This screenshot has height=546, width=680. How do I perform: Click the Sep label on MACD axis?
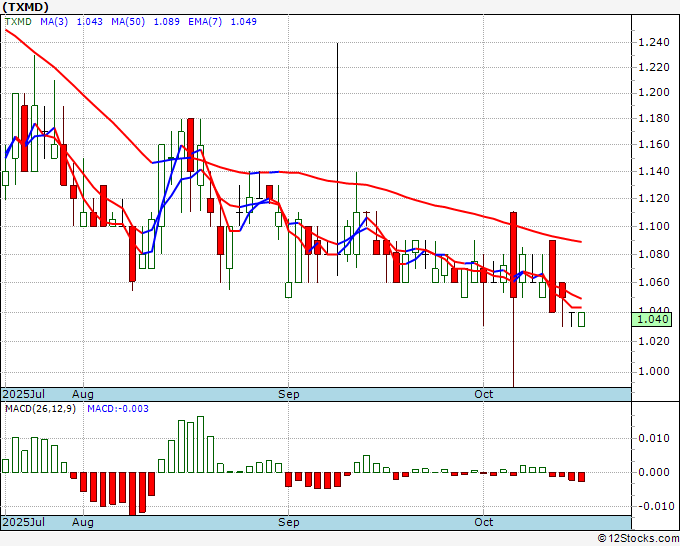(x=288, y=522)
